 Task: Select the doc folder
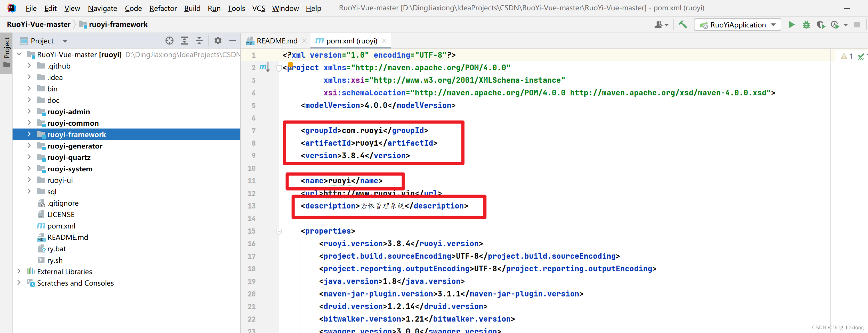click(53, 100)
